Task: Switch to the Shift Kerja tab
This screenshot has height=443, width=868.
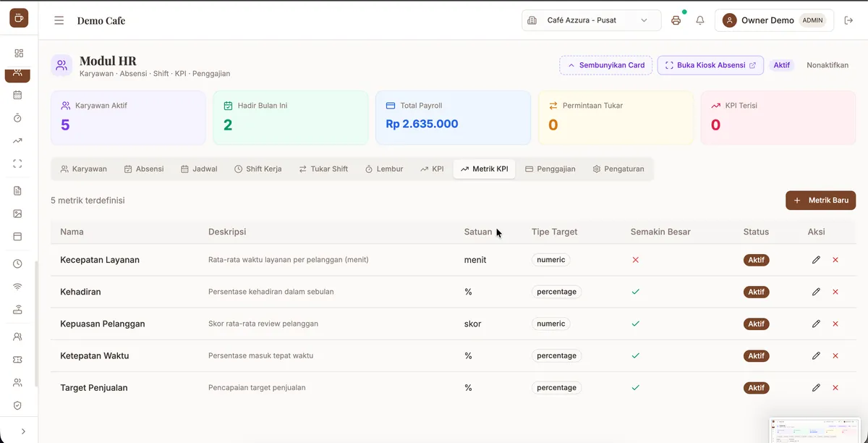Action: point(258,169)
